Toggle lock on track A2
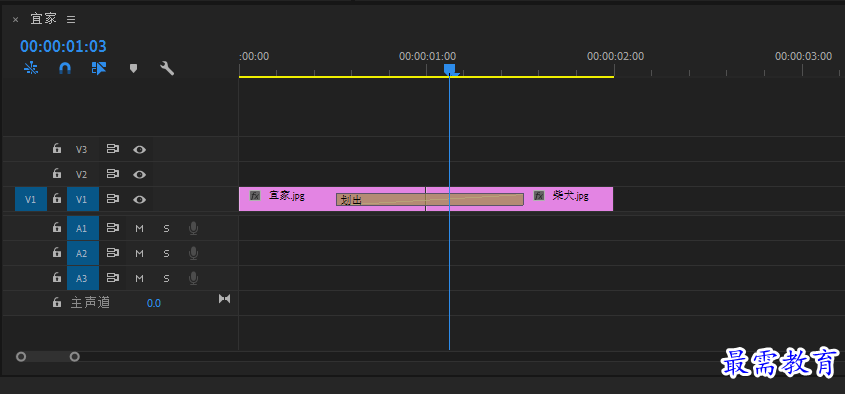This screenshot has height=394, width=845. (x=57, y=253)
